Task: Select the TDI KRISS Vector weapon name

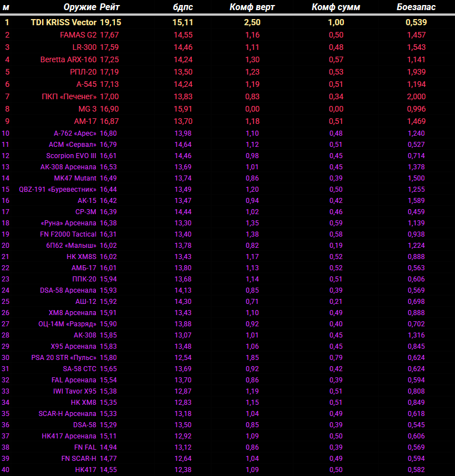Action: click(64, 22)
